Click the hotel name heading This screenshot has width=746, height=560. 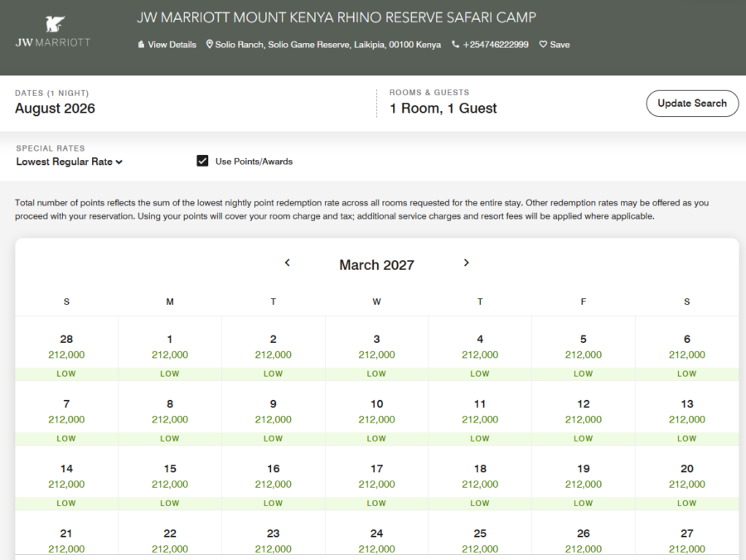point(337,17)
